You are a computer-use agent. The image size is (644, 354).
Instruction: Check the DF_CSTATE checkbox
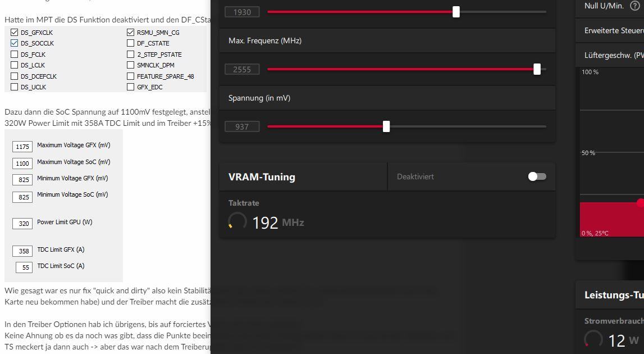[131, 43]
